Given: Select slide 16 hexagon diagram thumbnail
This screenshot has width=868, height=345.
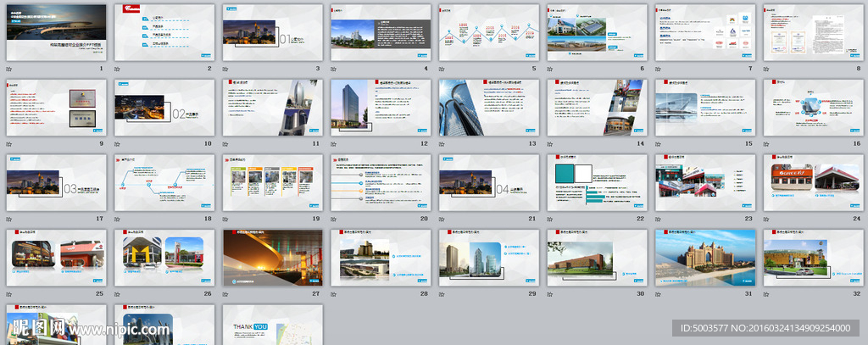Looking at the screenshot, I should point(814,108).
